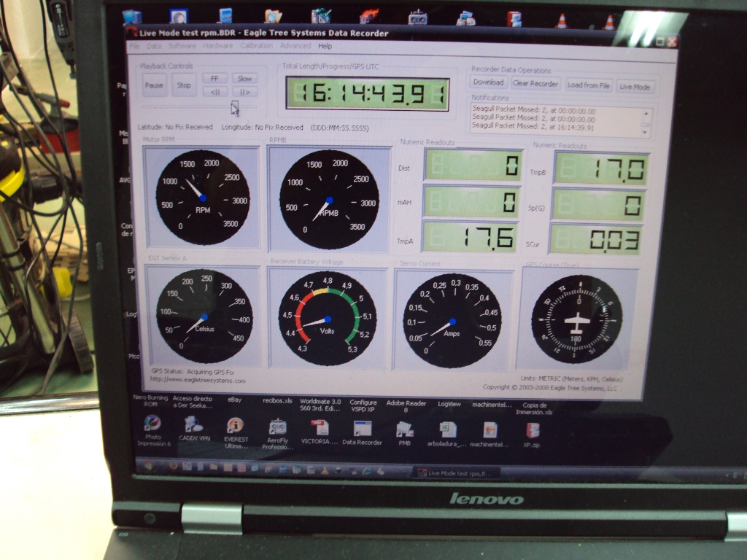
Task: Click the Servo Current Amps gauge
Action: 452,321
